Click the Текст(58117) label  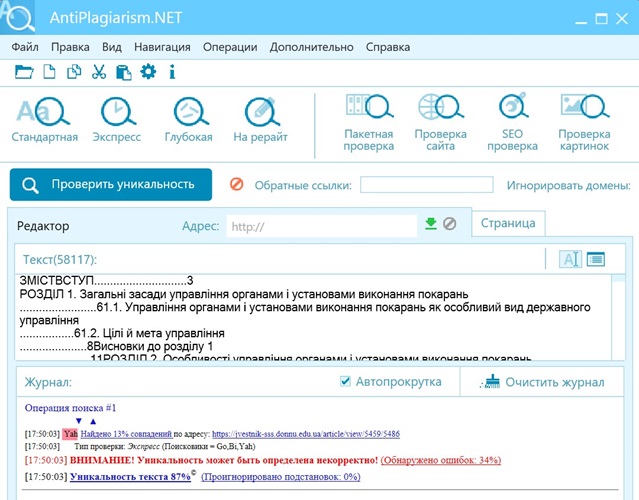(60, 260)
